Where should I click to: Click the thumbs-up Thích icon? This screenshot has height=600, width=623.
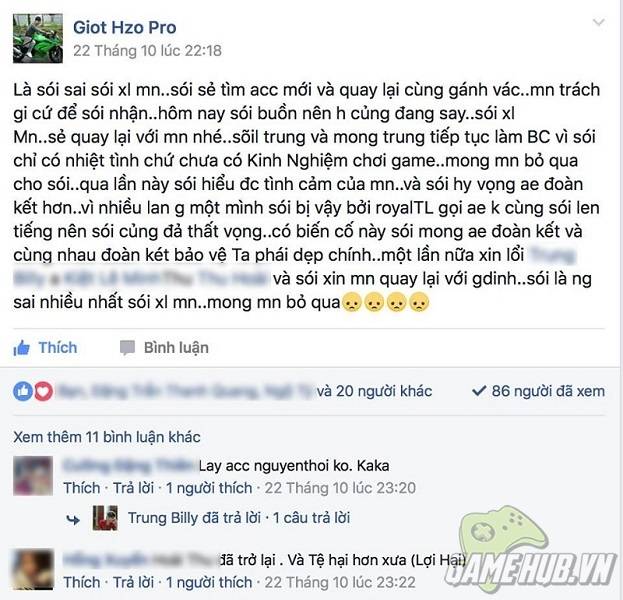21,348
